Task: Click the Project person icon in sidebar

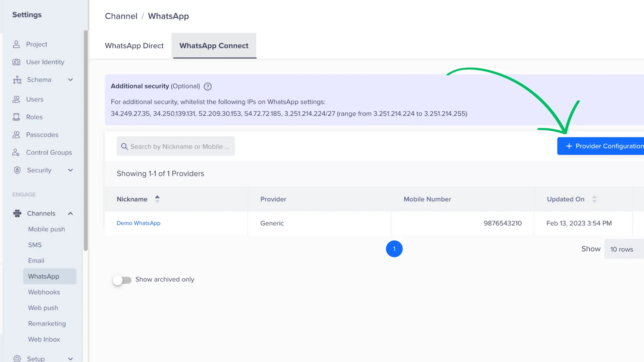Action: pos(16,44)
